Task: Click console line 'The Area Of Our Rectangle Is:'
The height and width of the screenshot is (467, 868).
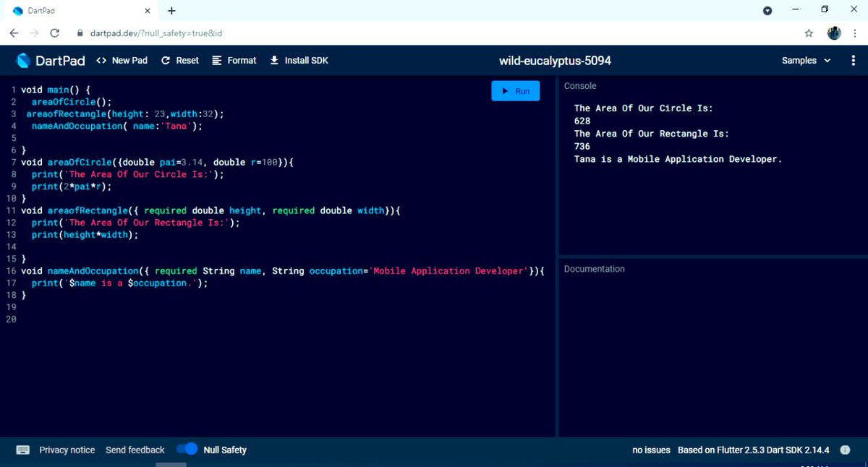Action: (x=652, y=134)
